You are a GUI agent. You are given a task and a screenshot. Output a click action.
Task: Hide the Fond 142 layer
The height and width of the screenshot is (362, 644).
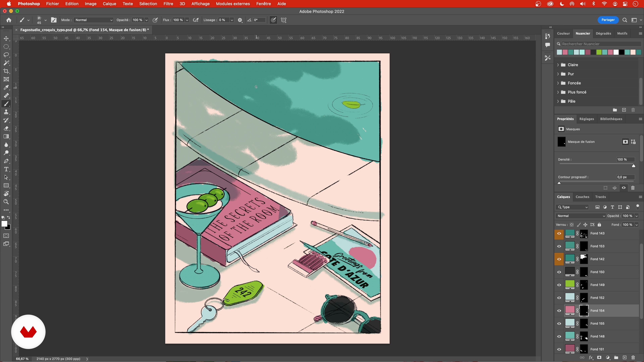coord(559,259)
